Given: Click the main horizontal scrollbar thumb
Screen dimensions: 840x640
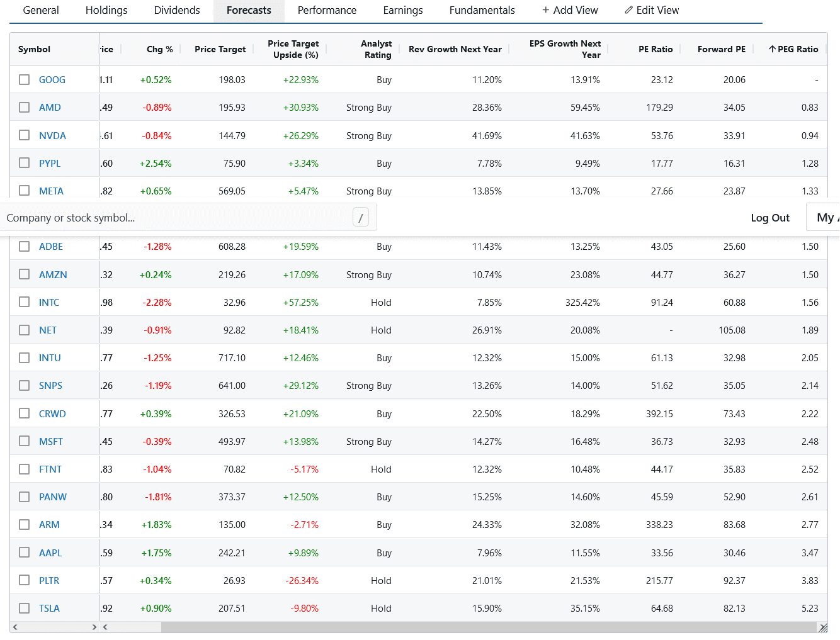Looking at the screenshot, I should pos(489,627).
